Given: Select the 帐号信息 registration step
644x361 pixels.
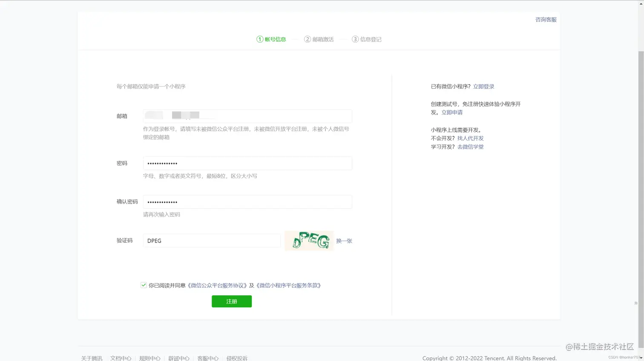Looking at the screenshot, I should [x=271, y=39].
